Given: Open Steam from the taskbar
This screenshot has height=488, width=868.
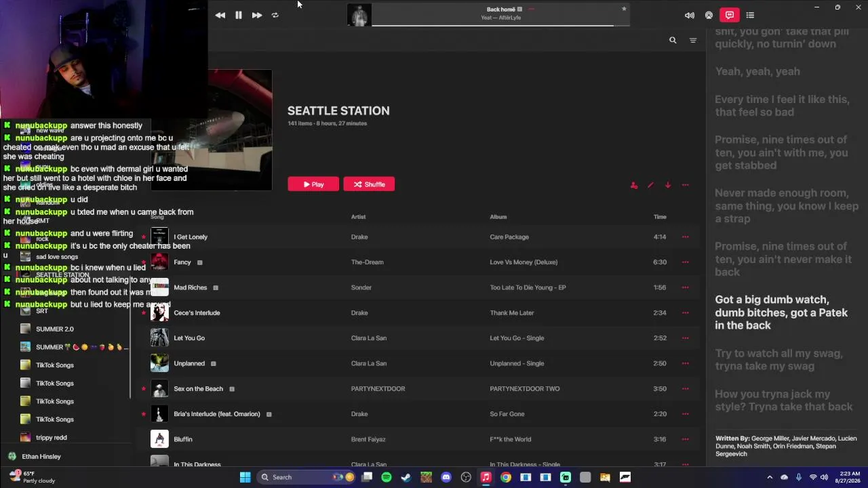Looking at the screenshot, I should pyautogui.click(x=406, y=477).
